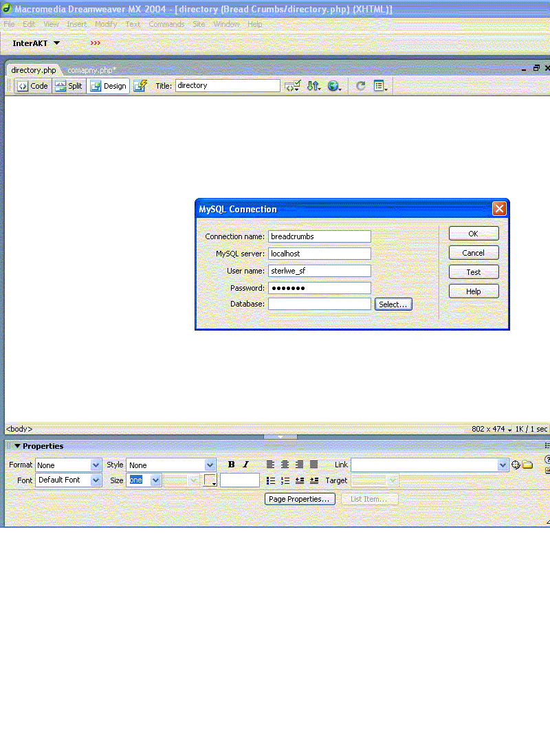Click the browser check errors icon
Viewport: 550px width, 756px height.
click(292, 86)
